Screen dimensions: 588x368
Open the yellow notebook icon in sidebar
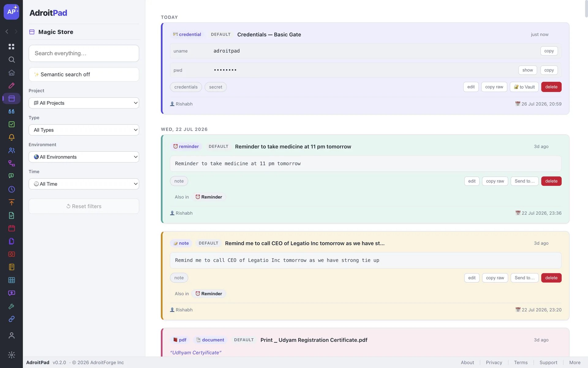[x=11, y=267]
